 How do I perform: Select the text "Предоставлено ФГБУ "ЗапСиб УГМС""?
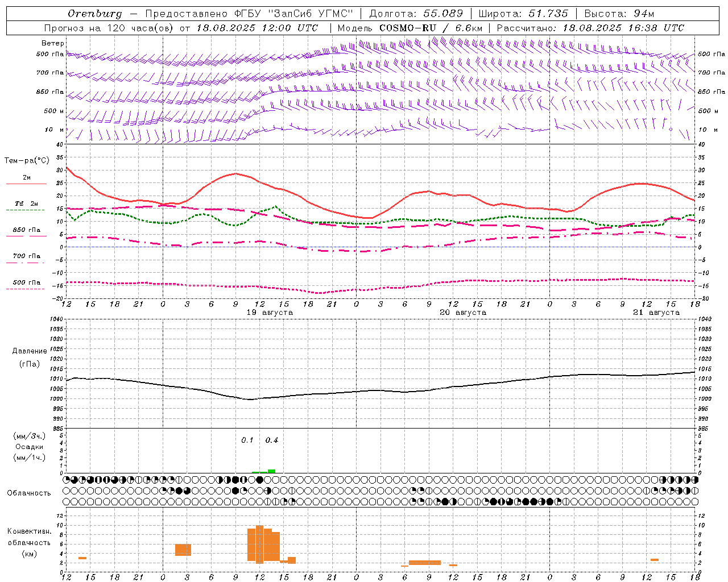point(249,14)
